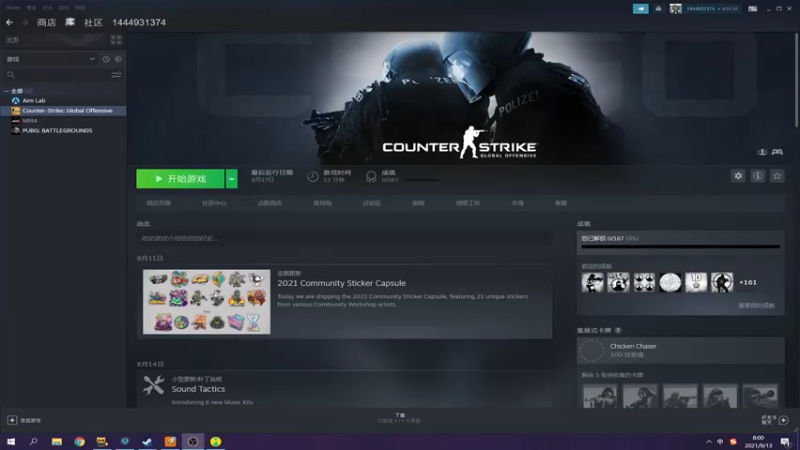The height and width of the screenshot is (450, 800).
Task: Show hidden system tray icons arrow
Action: coord(709,442)
